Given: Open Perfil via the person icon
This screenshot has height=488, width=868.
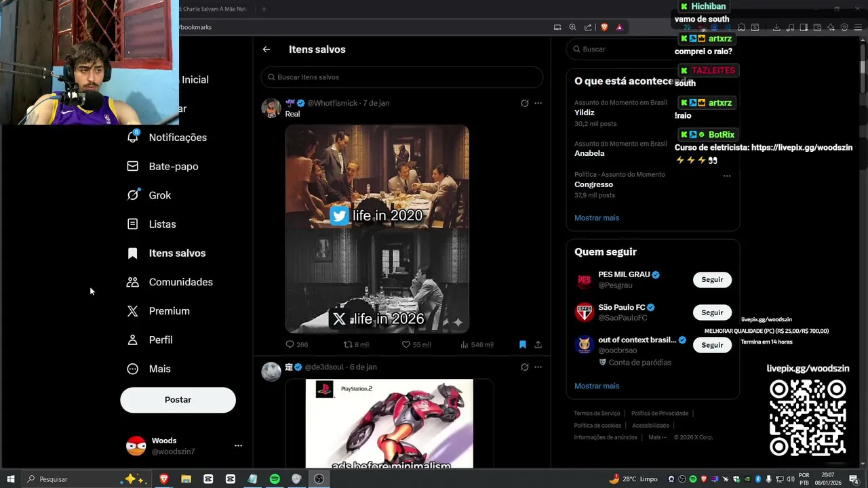Looking at the screenshot, I should 133,340.
